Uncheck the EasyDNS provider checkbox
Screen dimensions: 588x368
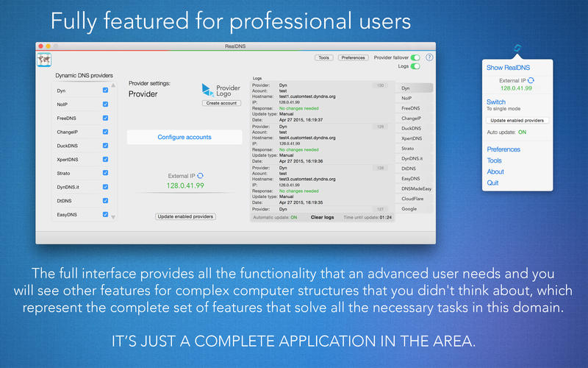pyautogui.click(x=105, y=214)
